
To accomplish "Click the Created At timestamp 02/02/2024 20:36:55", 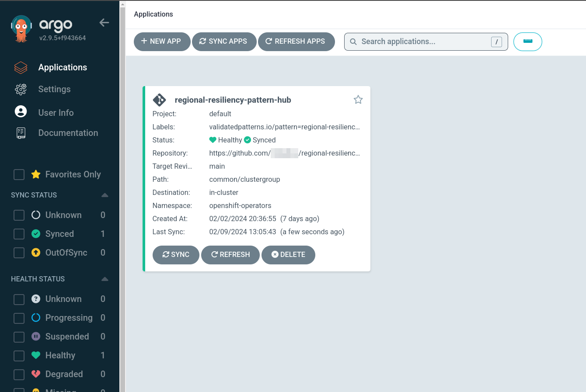I will pyautogui.click(x=243, y=219).
